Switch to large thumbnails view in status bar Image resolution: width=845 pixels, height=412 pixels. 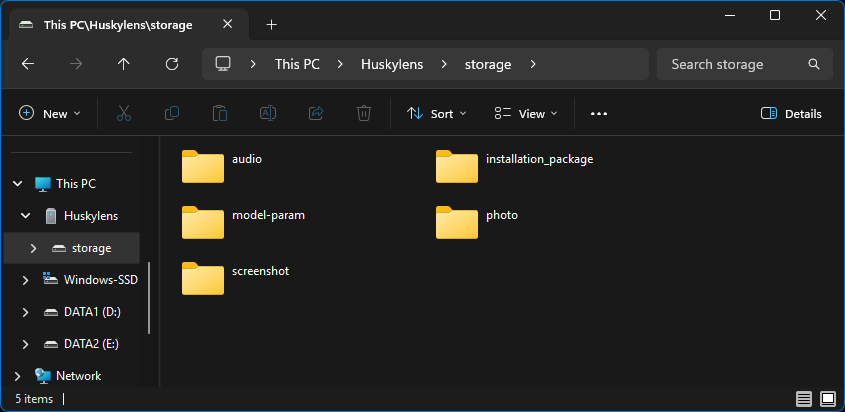point(827,399)
